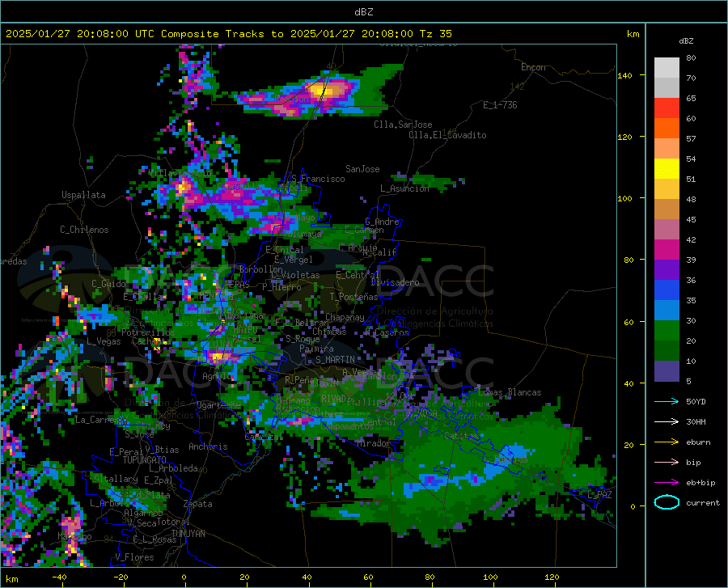Click the pink bip arrow legend icon
The width and height of the screenshot is (728, 588).
click(667, 463)
